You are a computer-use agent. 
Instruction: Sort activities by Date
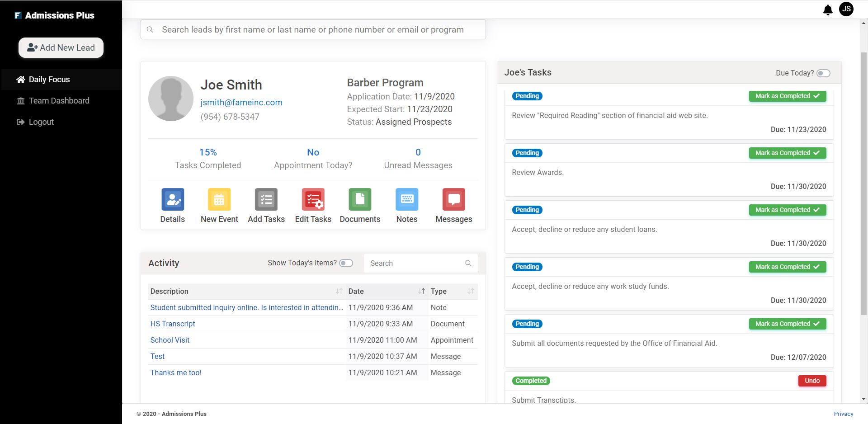pos(422,291)
